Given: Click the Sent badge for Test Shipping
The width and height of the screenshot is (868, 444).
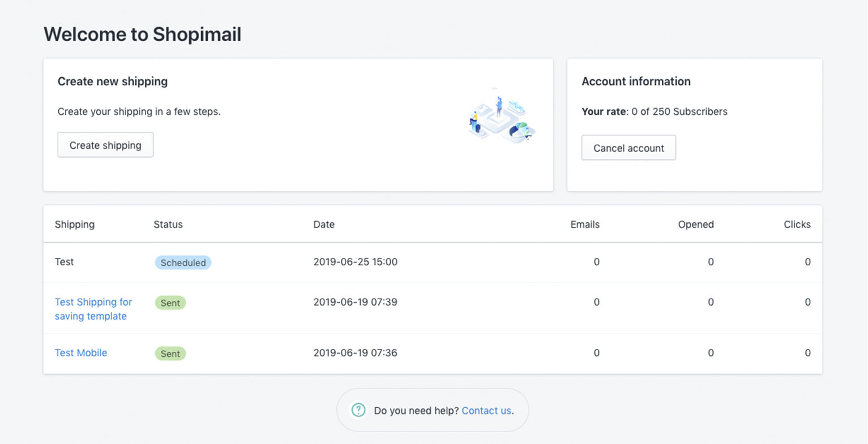Looking at the screenshot, I should click(170, 303).
